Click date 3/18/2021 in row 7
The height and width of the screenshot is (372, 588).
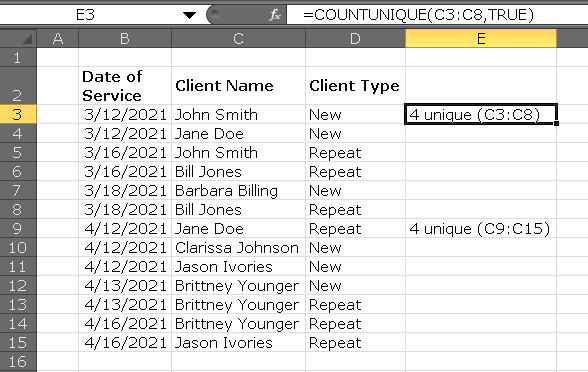125,190
